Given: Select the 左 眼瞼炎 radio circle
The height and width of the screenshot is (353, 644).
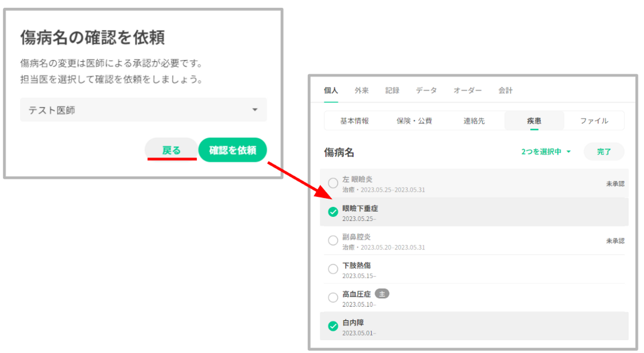Looking at the screenshot, I should [x=333, y=183].
